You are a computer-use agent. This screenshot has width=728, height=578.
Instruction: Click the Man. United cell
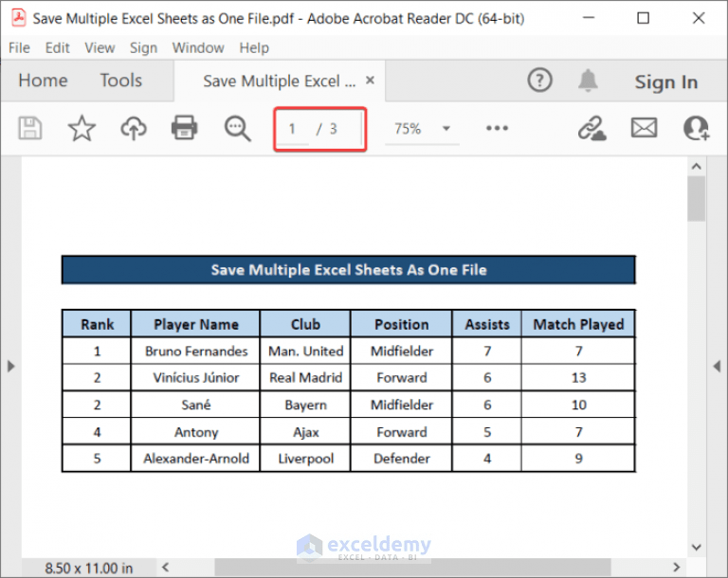tap(305, 351)
